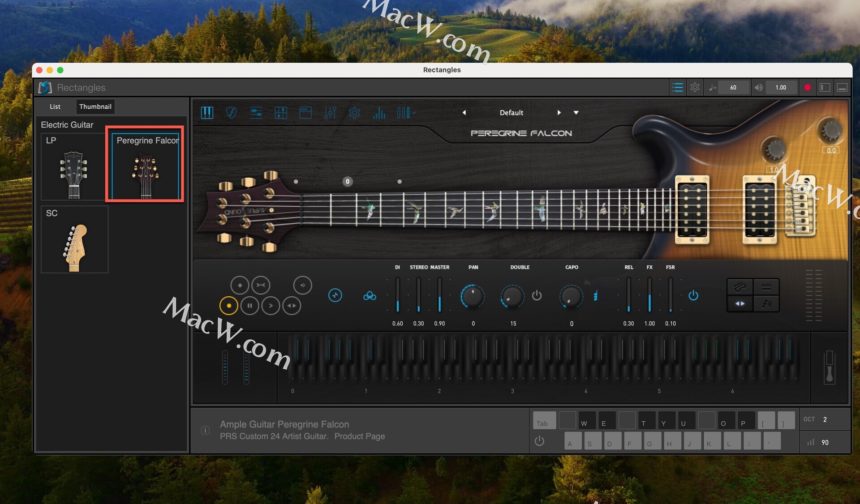Switch to List tab
This screenshot has height=504, width=860.
55,107
